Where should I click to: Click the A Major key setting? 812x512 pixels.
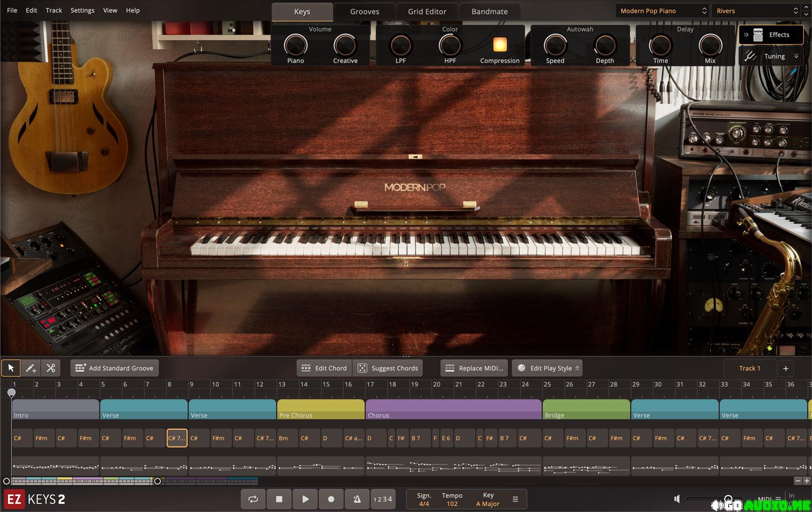click(x=488, y=504)
